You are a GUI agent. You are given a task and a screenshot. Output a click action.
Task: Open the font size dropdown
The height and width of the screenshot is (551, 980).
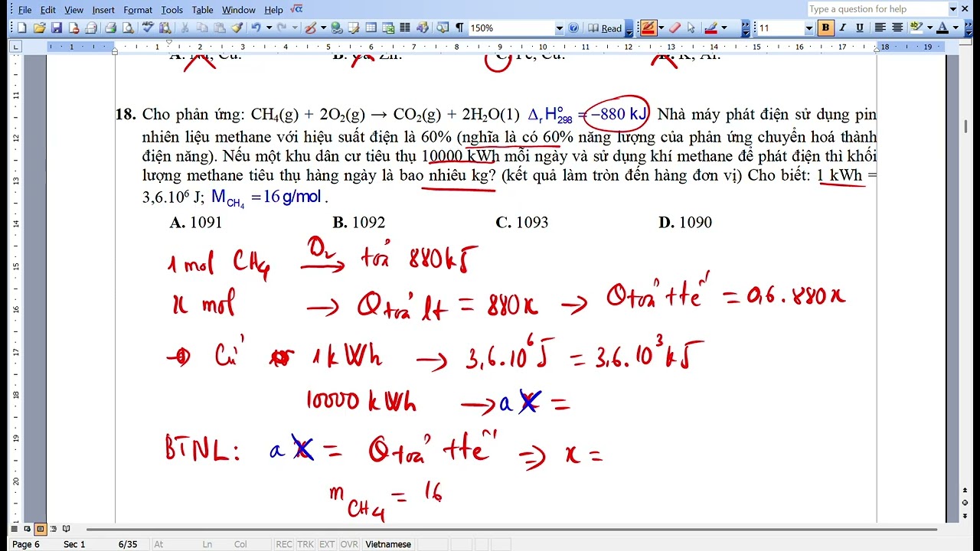point(808,28)
